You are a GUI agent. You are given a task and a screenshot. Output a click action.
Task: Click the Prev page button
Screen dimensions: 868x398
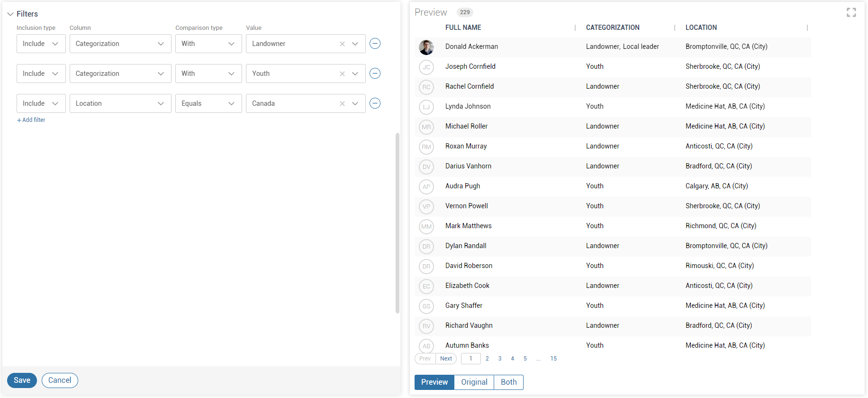(x=425, y=359)
